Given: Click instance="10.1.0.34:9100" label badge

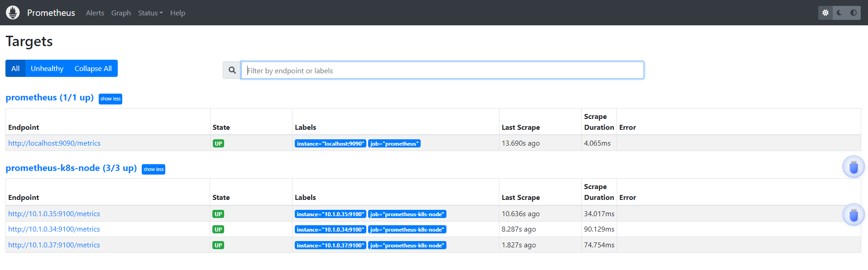Looking at the screenshot, I should tap(331, 229).
